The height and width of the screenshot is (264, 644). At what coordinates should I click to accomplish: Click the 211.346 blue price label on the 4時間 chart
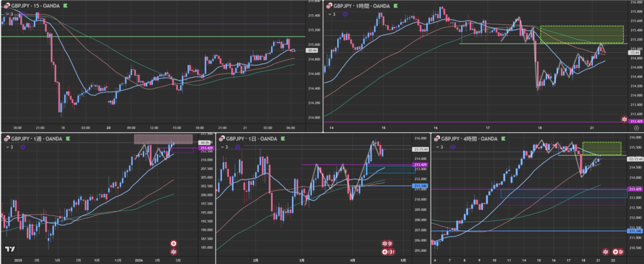coord(633,231)
